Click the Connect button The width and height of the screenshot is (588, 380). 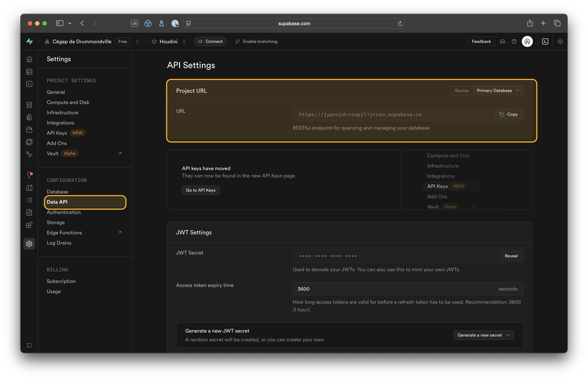coord(210,41)
